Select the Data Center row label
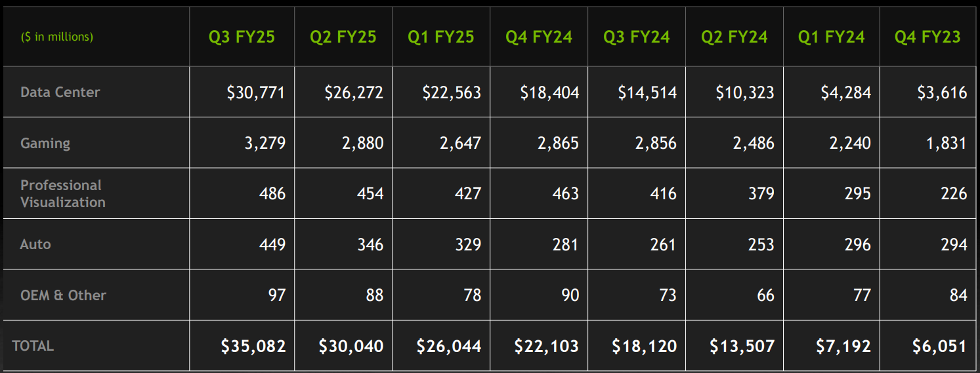980x373 pixels. point(60,92)
